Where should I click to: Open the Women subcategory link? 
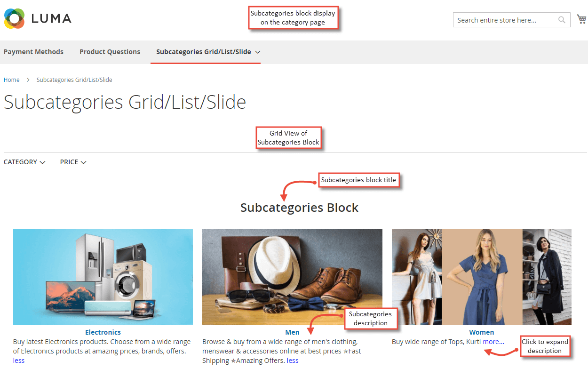click(481, 332)
